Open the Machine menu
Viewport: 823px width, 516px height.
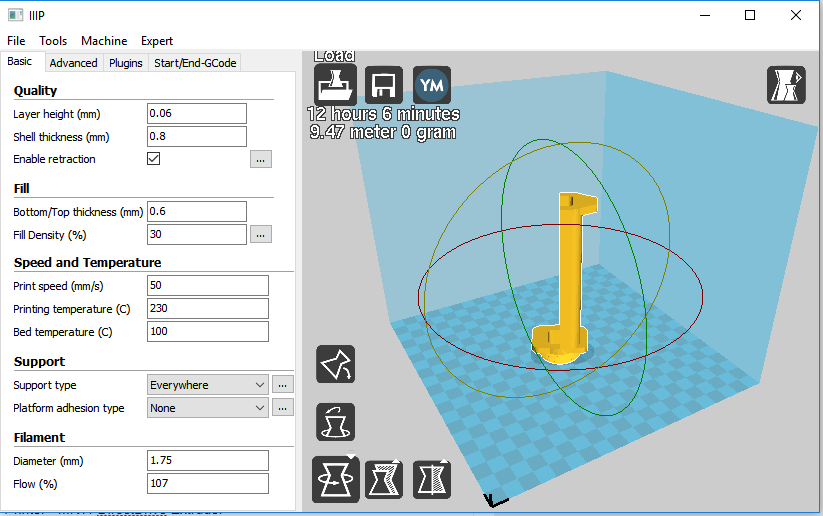click(104, 40)
